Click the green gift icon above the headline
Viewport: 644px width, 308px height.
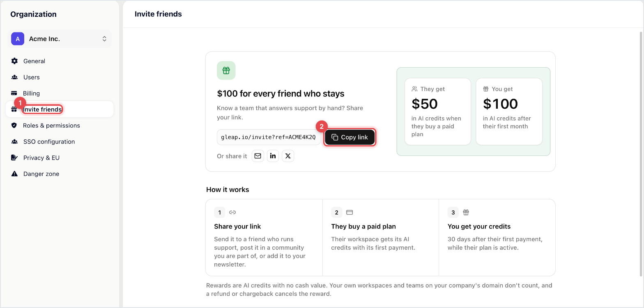pos(226,71)
